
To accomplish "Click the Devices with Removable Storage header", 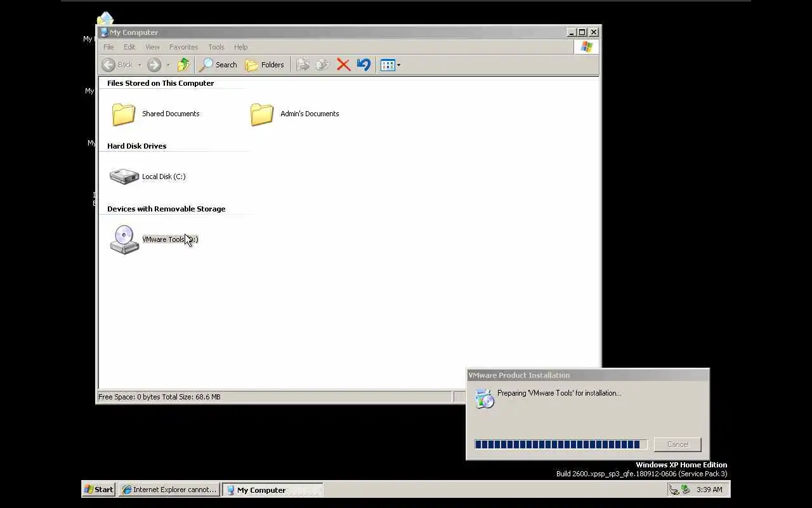I will [x=166, y=209].
